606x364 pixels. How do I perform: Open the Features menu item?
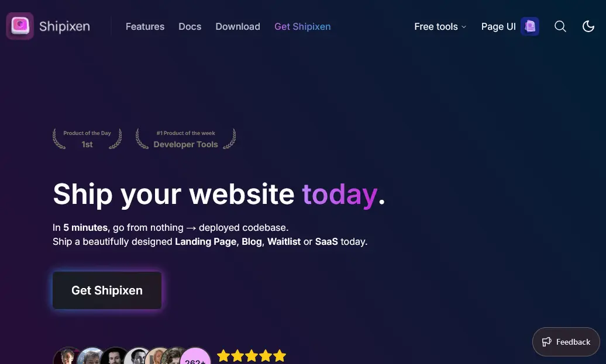pyautogui.click(x=145, y=27)
